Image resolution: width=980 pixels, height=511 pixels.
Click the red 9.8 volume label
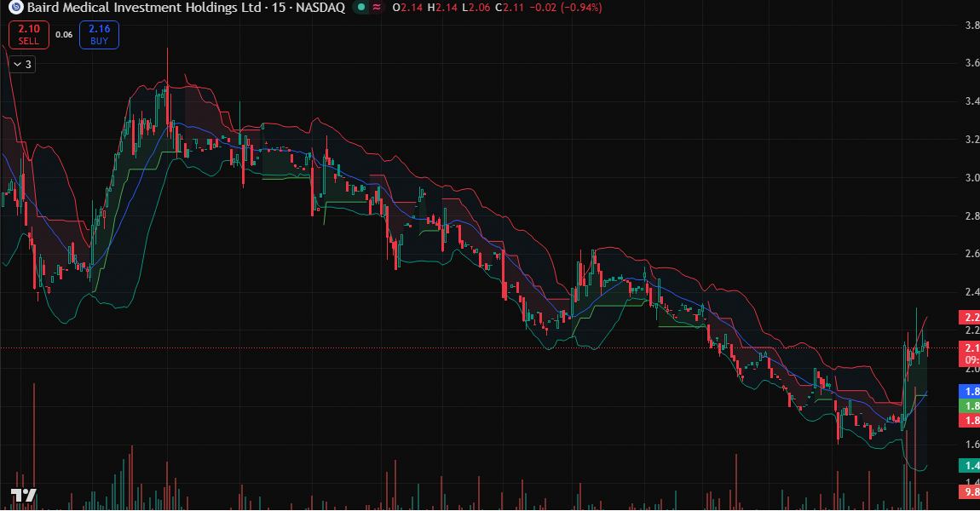click(970, 492)
